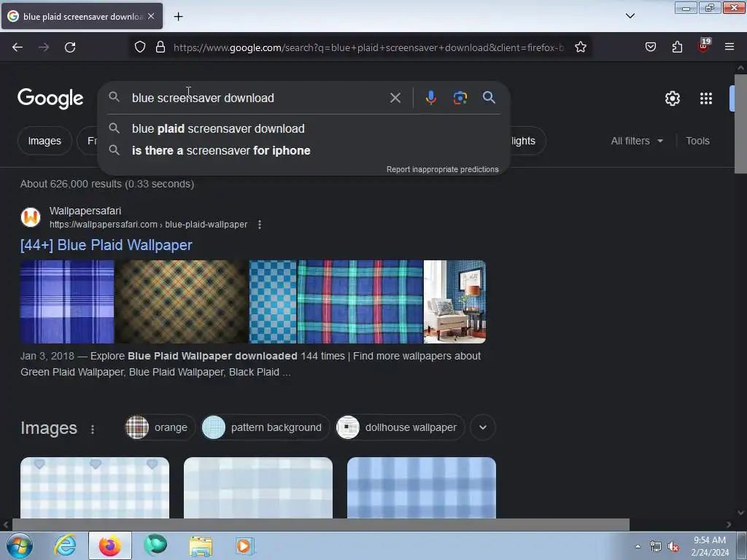Go back to the previous page
This screenshot has height=560, width=747.
pos(18,47)
